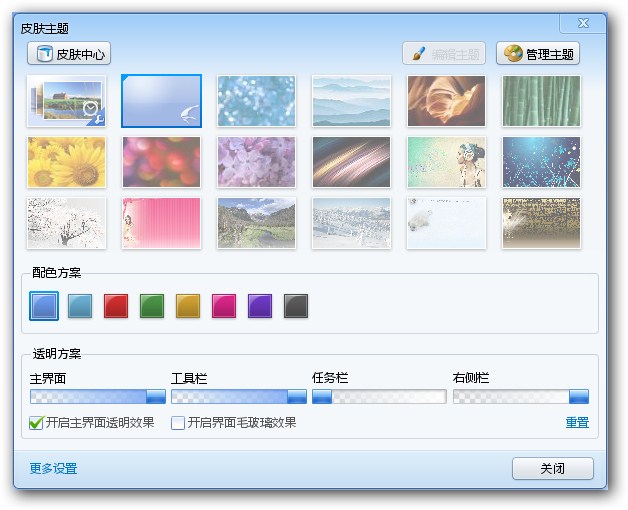Viewport: 628px width, 510px height.
Task: Apply the snowy winter landscape theme
Action: pyautogui.click(x=351, y=223)
